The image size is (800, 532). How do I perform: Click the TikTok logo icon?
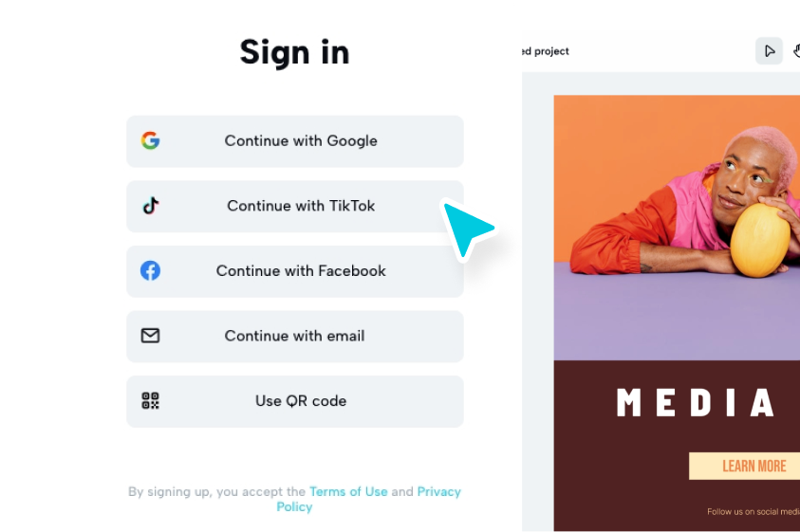tap(151, 206)
